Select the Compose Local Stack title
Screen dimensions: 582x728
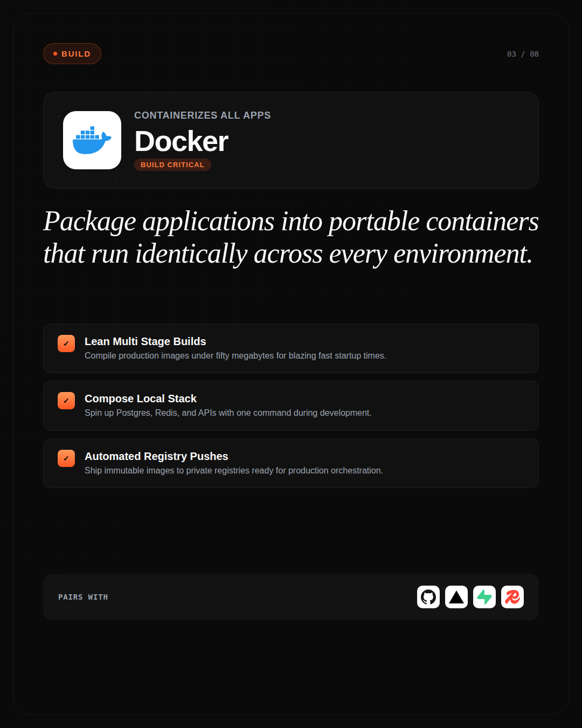point(141,399)
